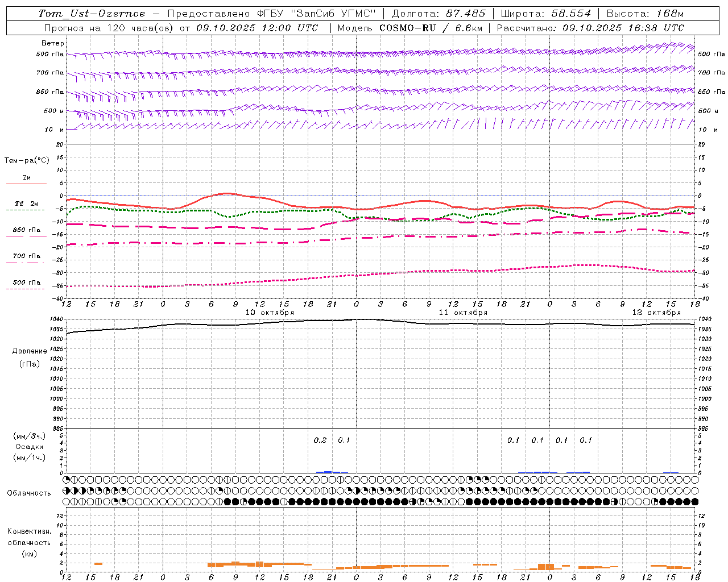Select the Долгота: 87.485 value

(439, 14)
